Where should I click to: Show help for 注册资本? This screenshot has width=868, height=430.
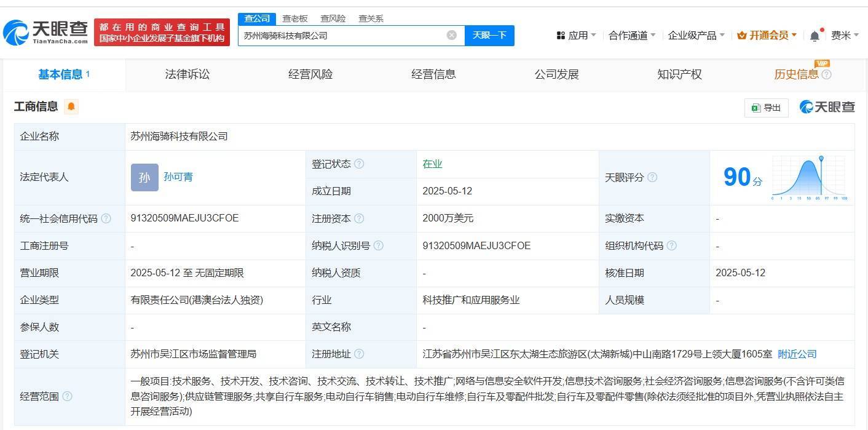pos(359,218)
